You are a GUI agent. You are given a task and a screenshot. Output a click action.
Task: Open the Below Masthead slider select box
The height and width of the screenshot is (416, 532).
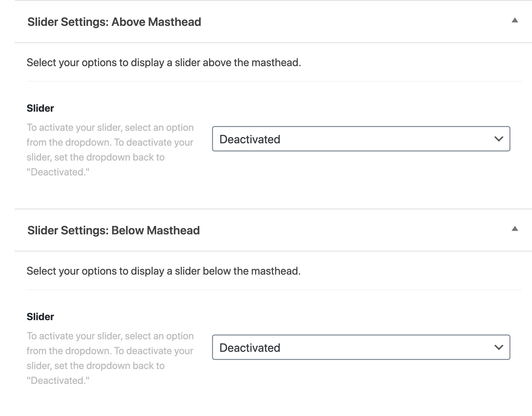361,347
